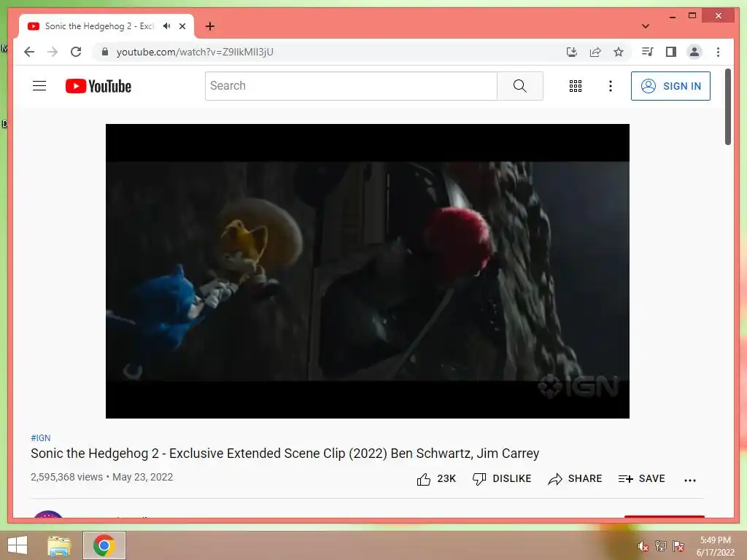Open File Explorer from the taskbar
The image size is (747, 560).
[59, 545]
